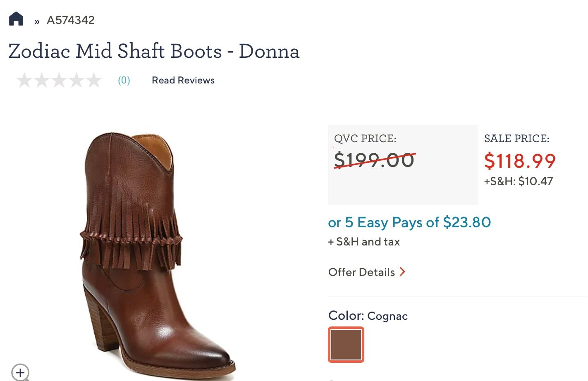
Task: Select the fourth rating star
Action: pos(76,80)
